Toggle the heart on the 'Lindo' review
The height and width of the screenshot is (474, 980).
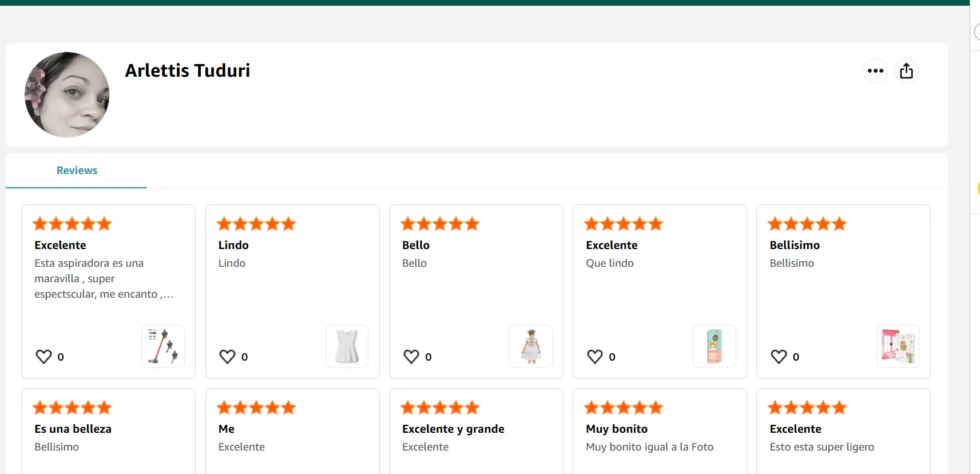228,357
